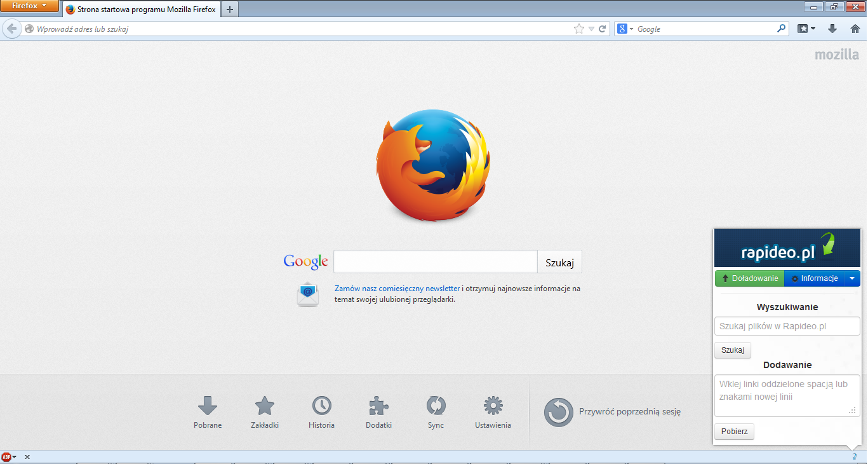Open the orange Firefox menu button
The image size is (868, 464).
(30, 6)
